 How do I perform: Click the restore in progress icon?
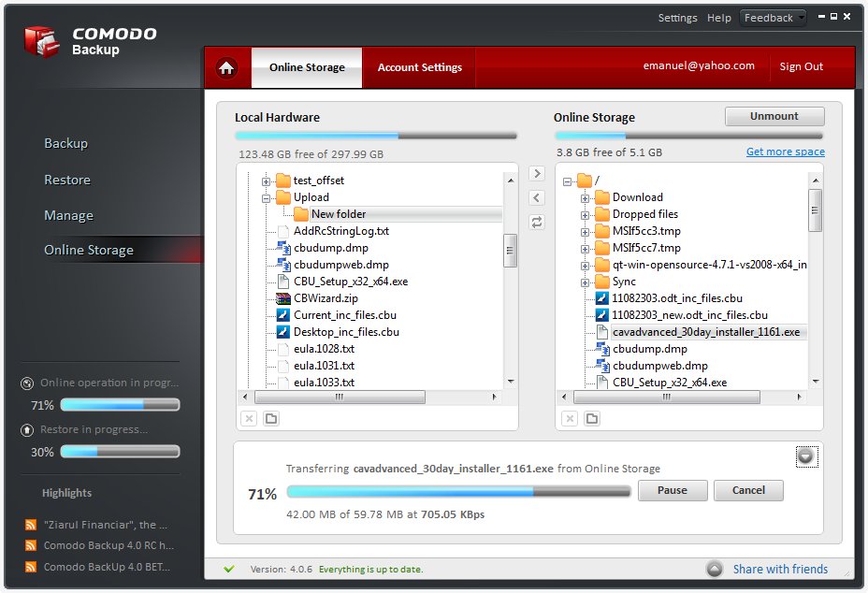coord(27,430)
